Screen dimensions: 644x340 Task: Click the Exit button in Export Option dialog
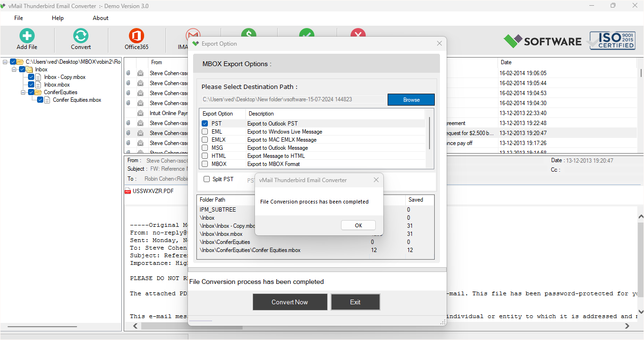click(355, 302)
